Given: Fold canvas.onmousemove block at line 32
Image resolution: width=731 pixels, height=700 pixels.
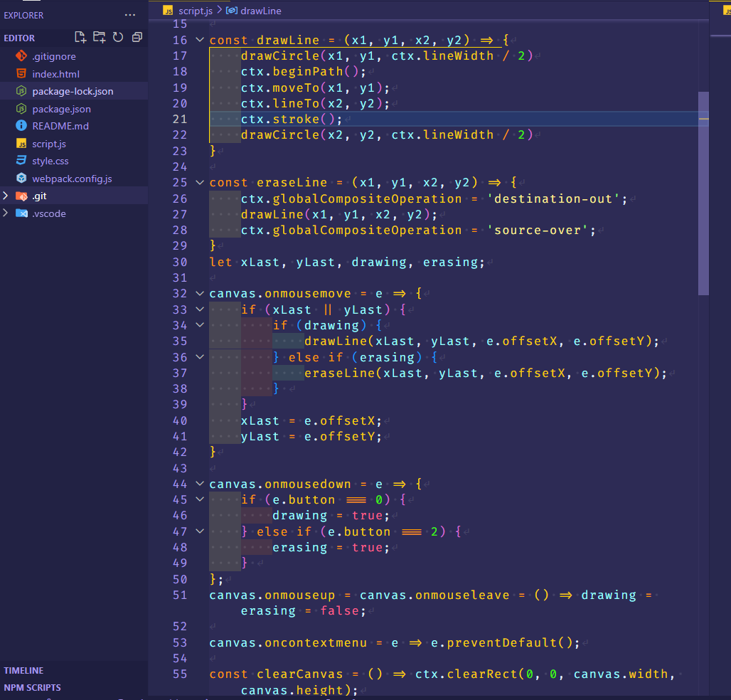Looking at the screenshot, I should tap(200, 293).
